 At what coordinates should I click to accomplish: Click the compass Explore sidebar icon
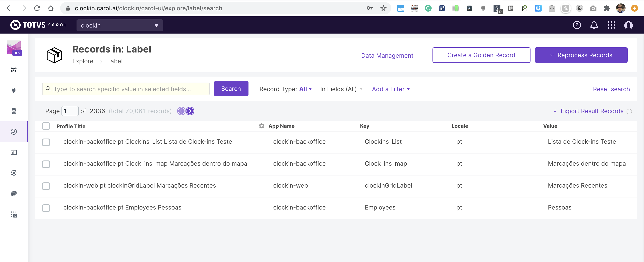(x=14, y=132)
